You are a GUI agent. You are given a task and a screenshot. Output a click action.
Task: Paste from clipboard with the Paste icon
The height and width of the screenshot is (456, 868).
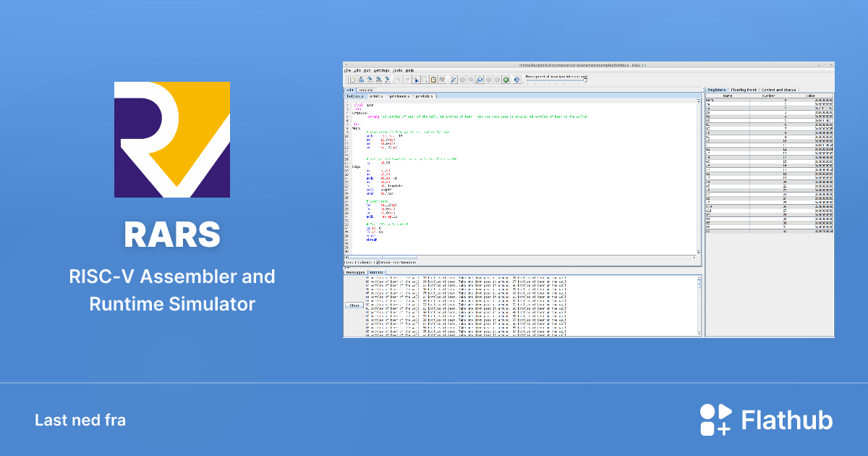click(x=433, y=79)
